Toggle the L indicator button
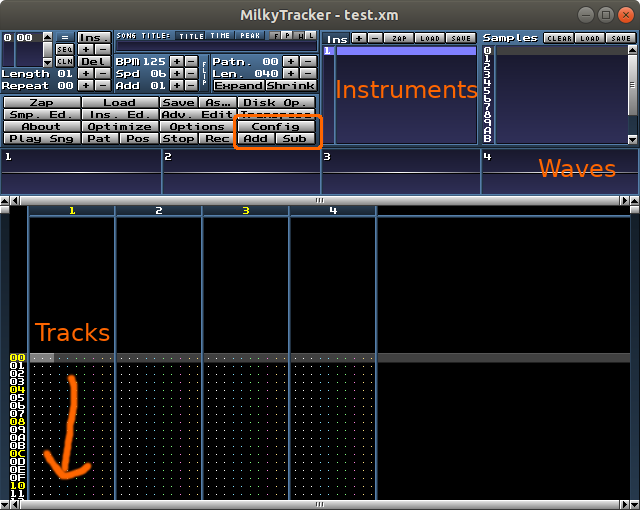The height and width of the screenshot is (510, 640). point(311,36)
